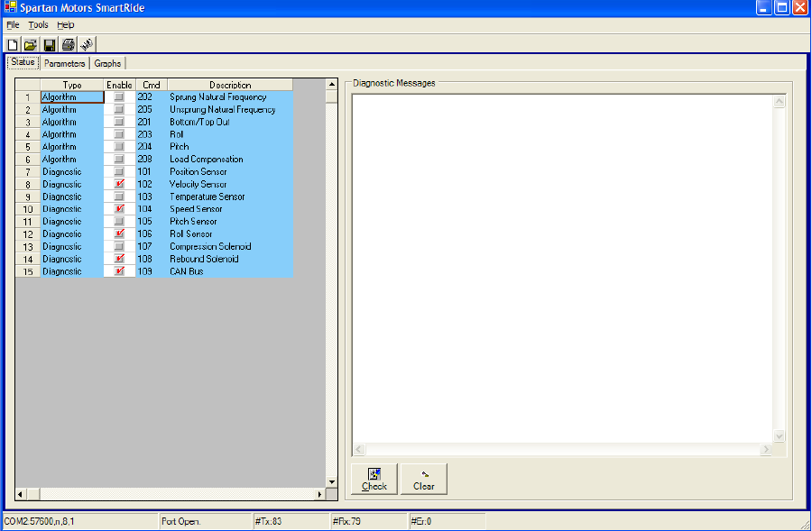The height and width of the screenshot is (531, 812).
Task: Open the Help menu
Action: tap(65, 25)
